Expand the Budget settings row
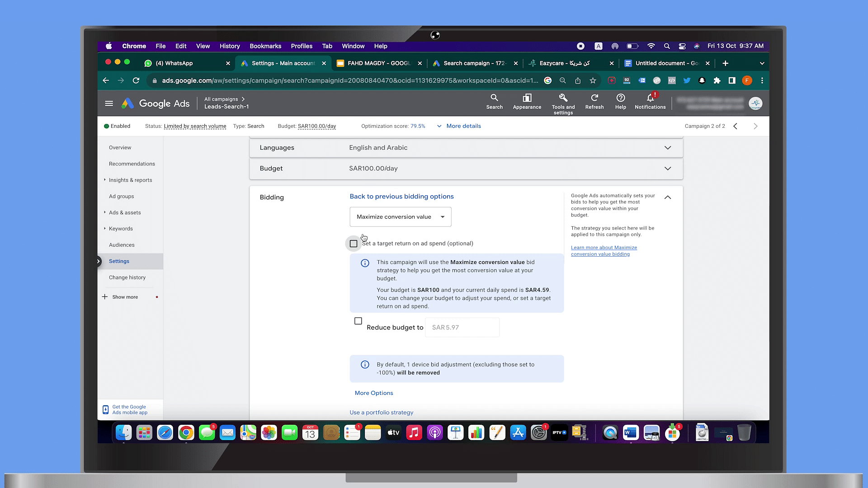 pos(466,169)
